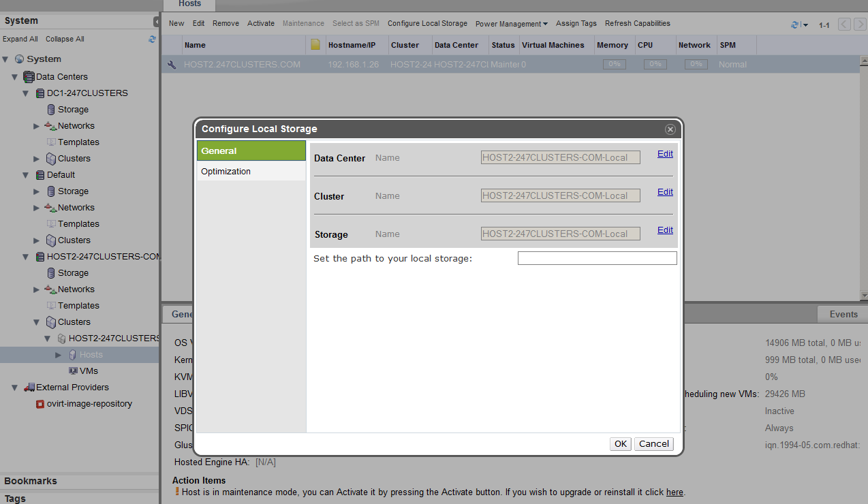Expand Networks under DC1-247CLUSTERS
The width and height of the screenshot is (868, 504).
tap(37, 126)
